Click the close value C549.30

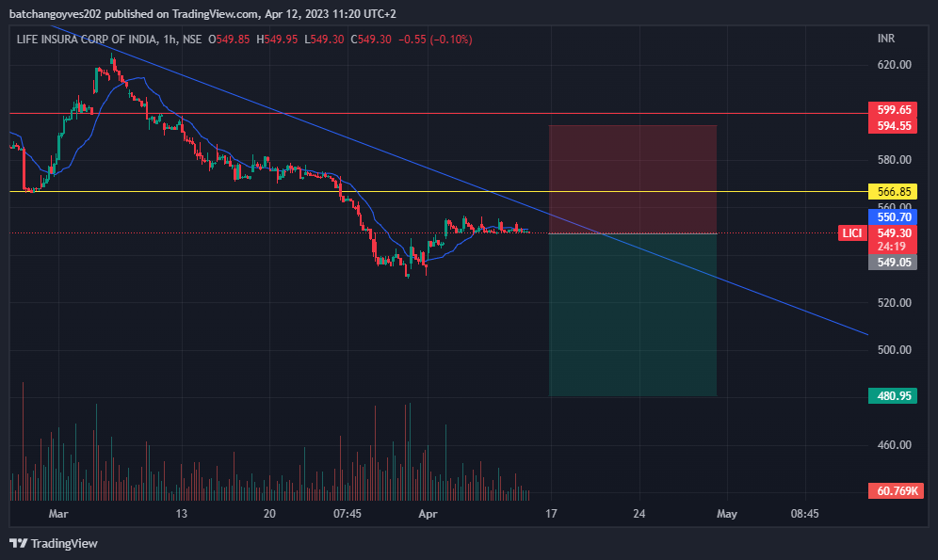[371, 40]
